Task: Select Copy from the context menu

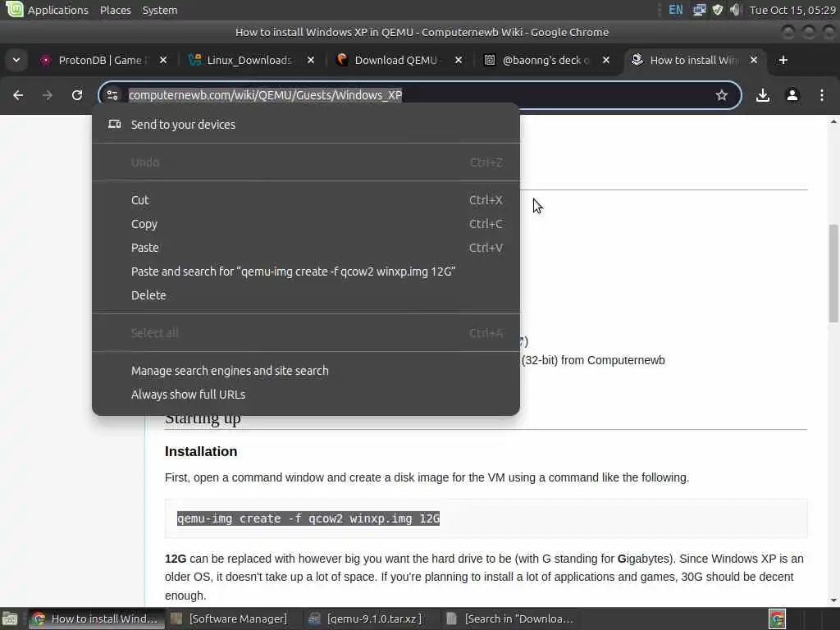Action: click(x=306, y=224)
